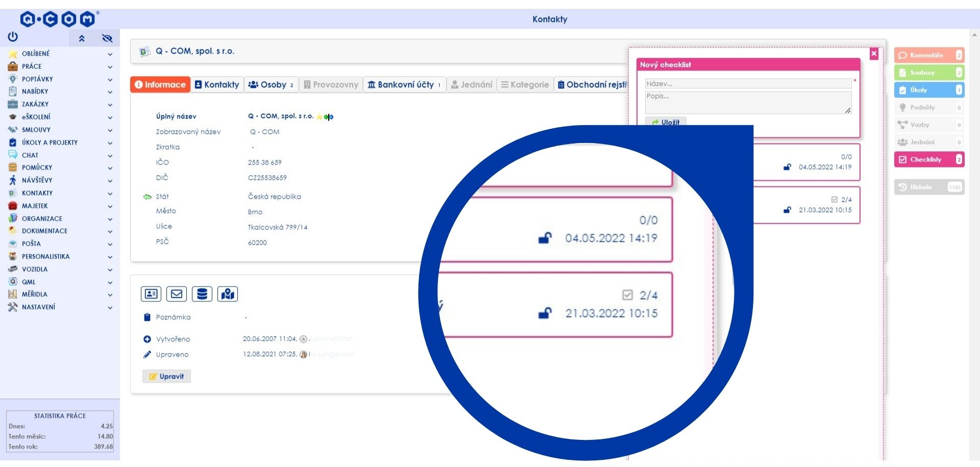Open the Majetek red icon
This screenshot has height=467, width=980.
13,206
